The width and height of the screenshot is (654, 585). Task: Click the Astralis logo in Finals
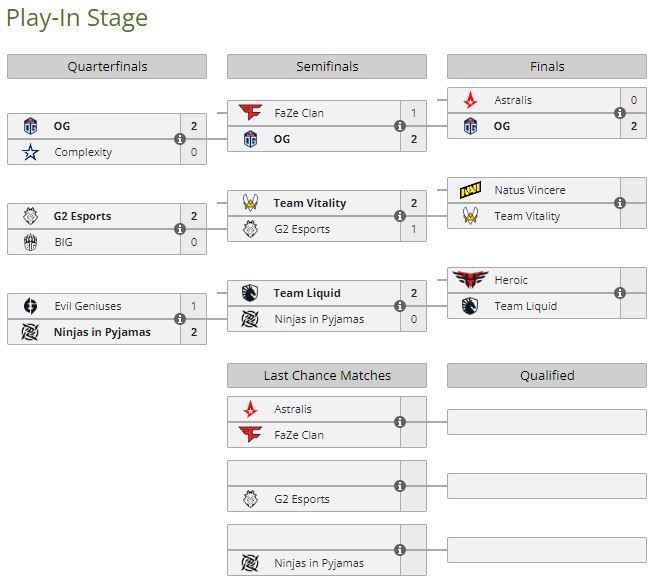pyautogui.click(x=470, y=100)
